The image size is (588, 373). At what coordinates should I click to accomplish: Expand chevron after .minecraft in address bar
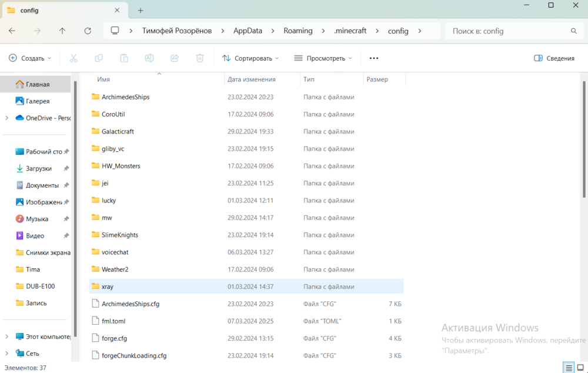[x=377, y=31]
